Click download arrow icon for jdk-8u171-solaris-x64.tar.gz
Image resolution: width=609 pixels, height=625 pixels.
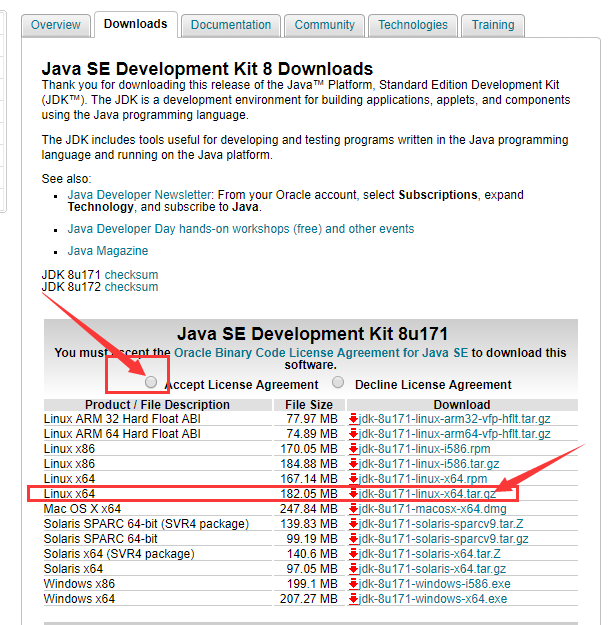[353, 569]
